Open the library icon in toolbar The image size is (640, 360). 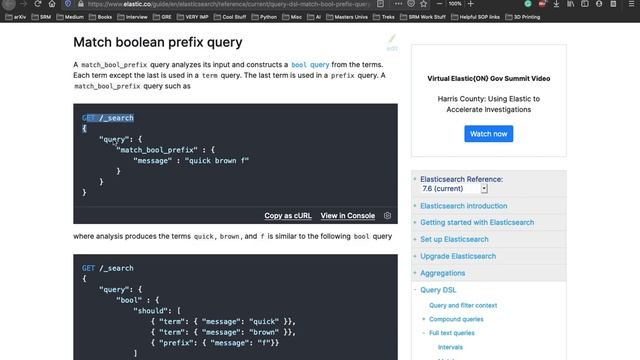tap(571, 4)
